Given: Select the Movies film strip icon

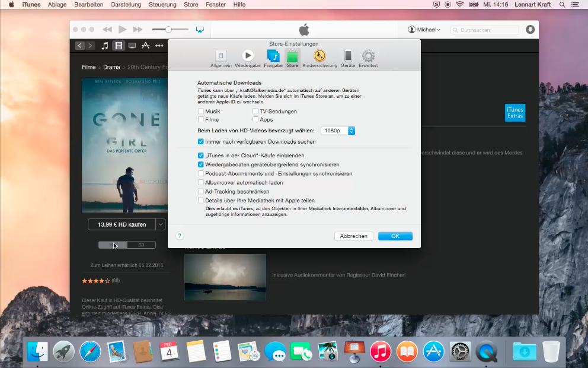Looking at the screenshot, I should click(119, 46).
